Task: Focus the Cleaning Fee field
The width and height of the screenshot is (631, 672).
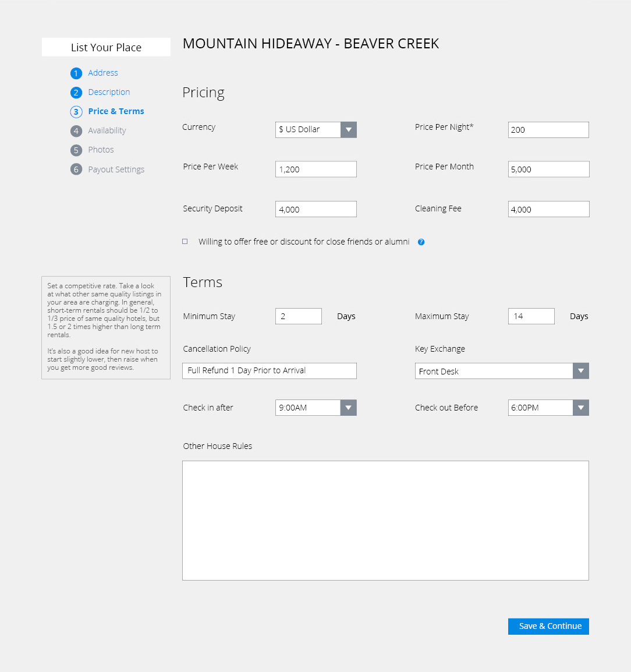Action: click(548, 209)
